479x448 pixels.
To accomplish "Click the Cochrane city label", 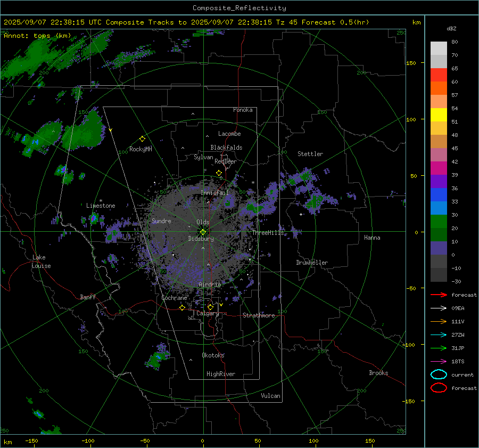I will coord(174,298).
